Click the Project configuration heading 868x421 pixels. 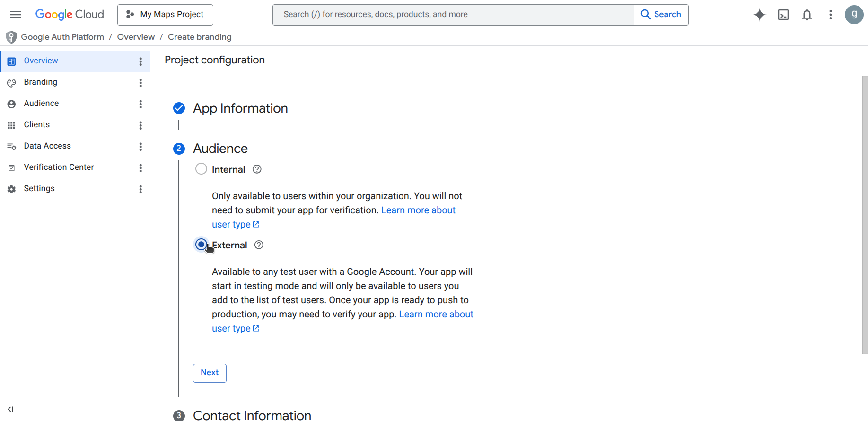[215, 60]
